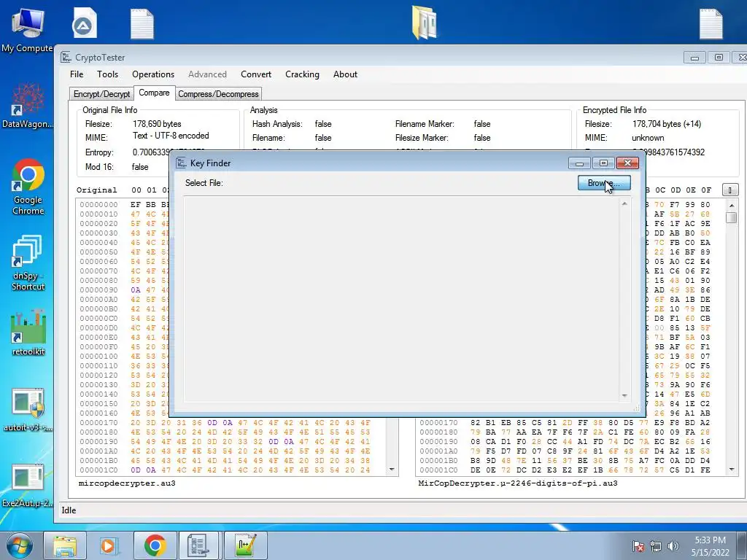Image resolution: width=747 pixels, height=560 pixels.
Task: Select the retoolkit desktop icon
Action: pos(28,332)
